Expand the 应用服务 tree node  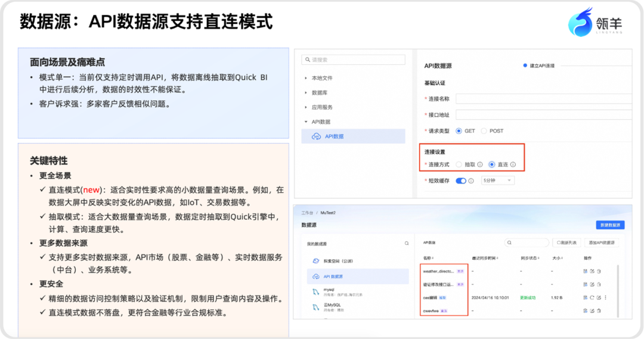(306, 107)
